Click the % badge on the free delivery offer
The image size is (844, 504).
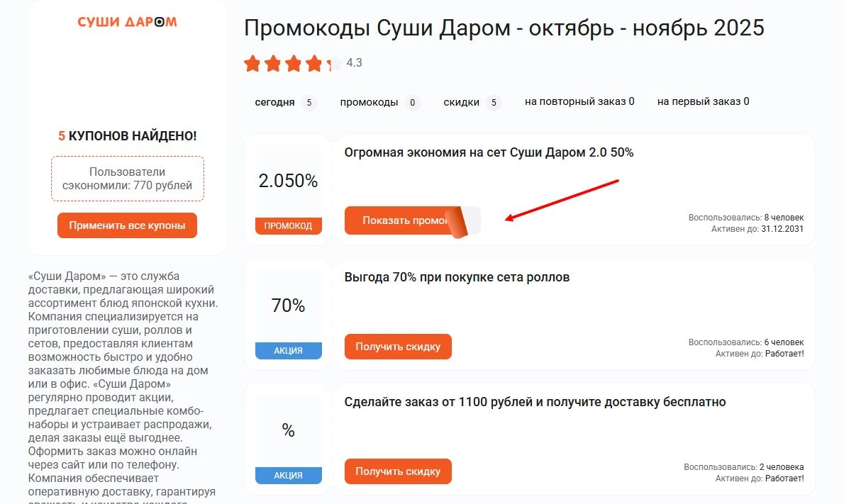click(x=288, y=430)
